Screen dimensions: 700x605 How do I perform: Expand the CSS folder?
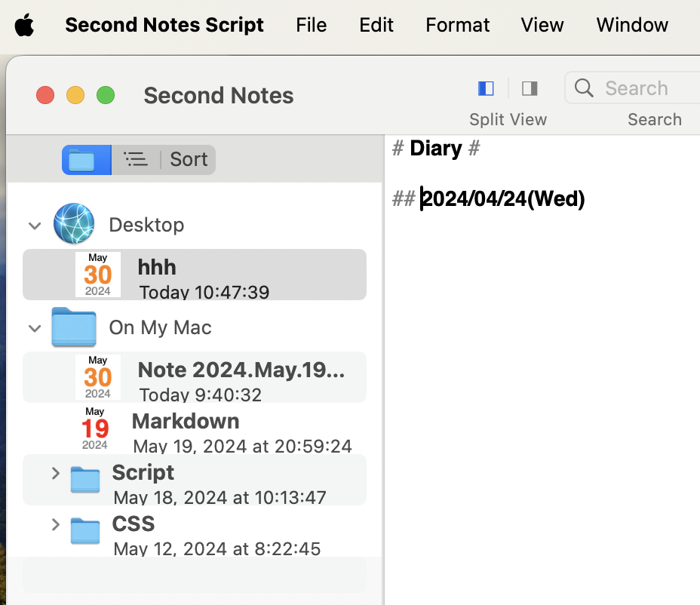(x=55, y=524)
